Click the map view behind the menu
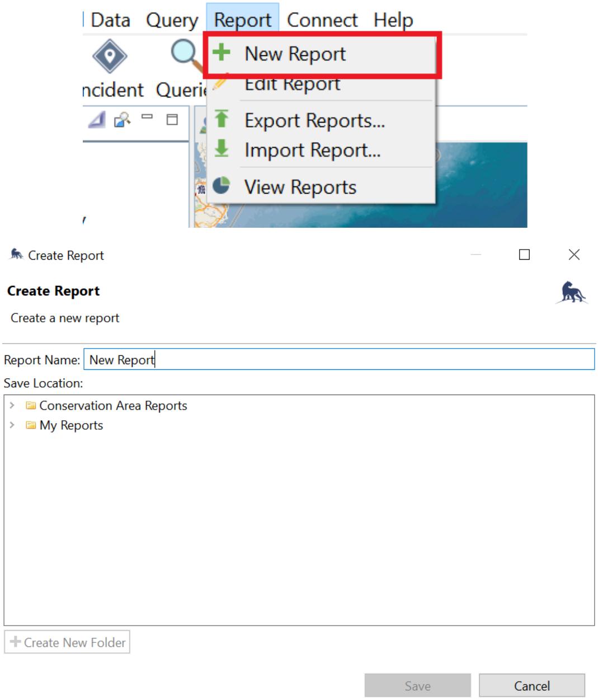The image size is (598, 700). (x=481, y=185)
